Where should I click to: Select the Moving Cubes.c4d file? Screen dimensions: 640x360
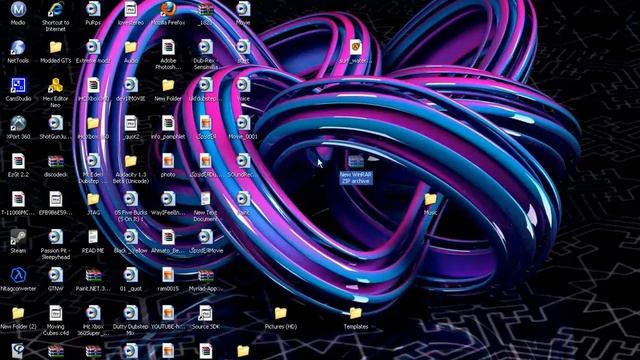[56, 313]
